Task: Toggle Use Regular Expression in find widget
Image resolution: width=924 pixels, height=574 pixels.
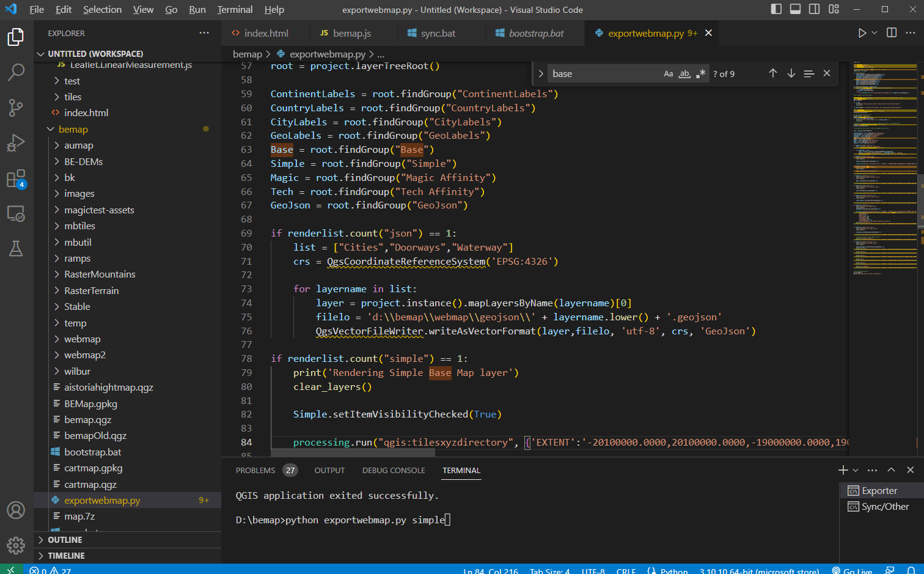Action: click(700, 74)
